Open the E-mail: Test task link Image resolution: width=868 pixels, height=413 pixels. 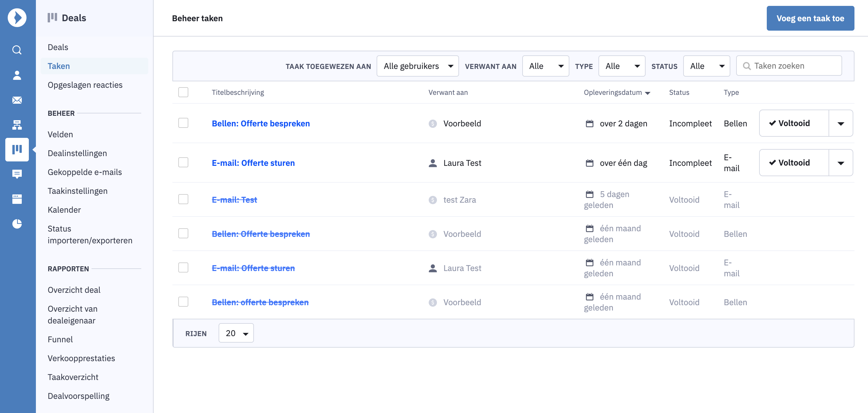point(234,200)
